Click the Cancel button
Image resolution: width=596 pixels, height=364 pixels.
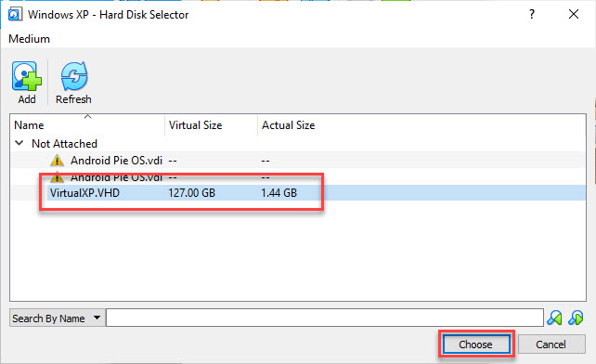point(551,344)
